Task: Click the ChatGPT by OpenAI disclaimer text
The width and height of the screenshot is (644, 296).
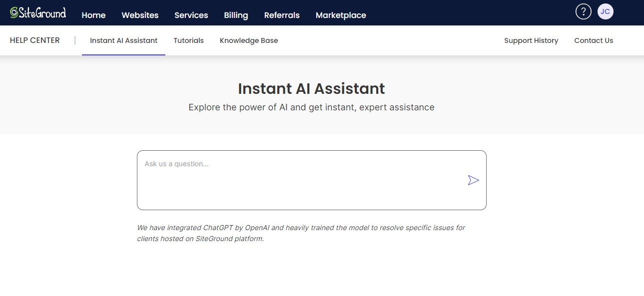Action: 301,233
